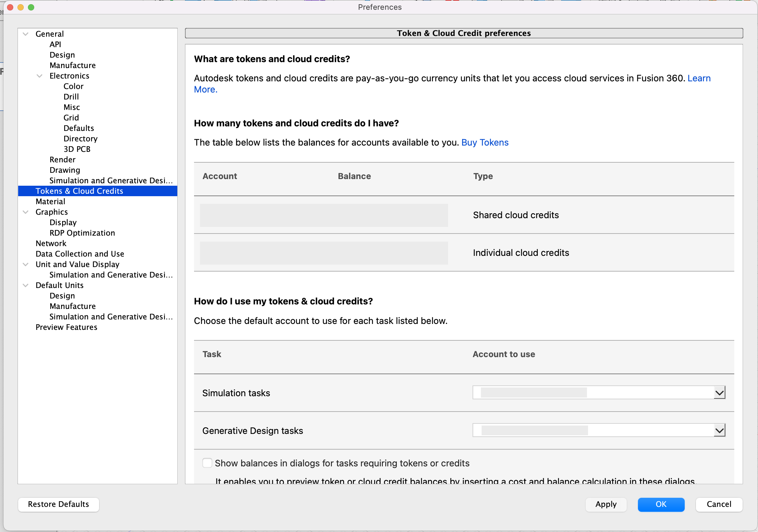Select Network preferences item
Image resolution: width=758 pixels, height=532 pixels.
coord(51,243)
